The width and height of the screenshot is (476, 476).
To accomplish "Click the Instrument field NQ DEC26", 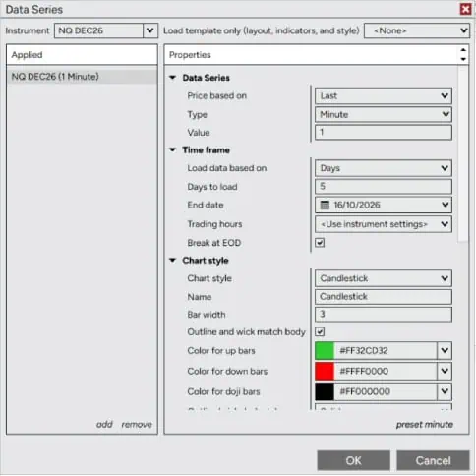I will click(x=98, y=30).
